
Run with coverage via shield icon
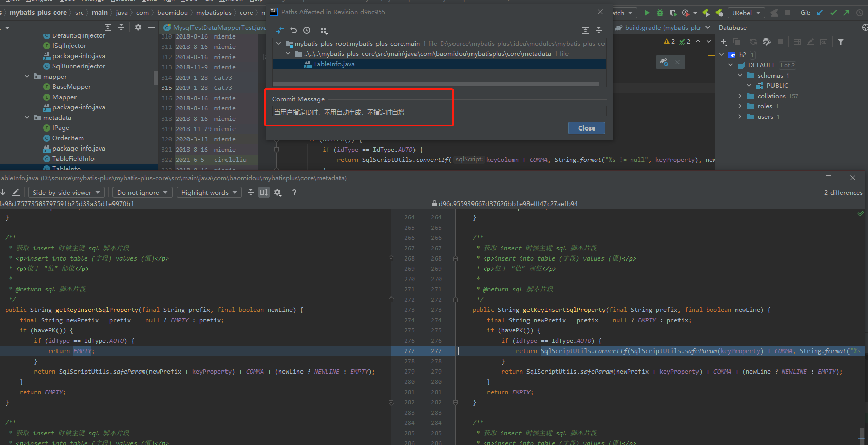pyautogui.click(x=673, y=13)
